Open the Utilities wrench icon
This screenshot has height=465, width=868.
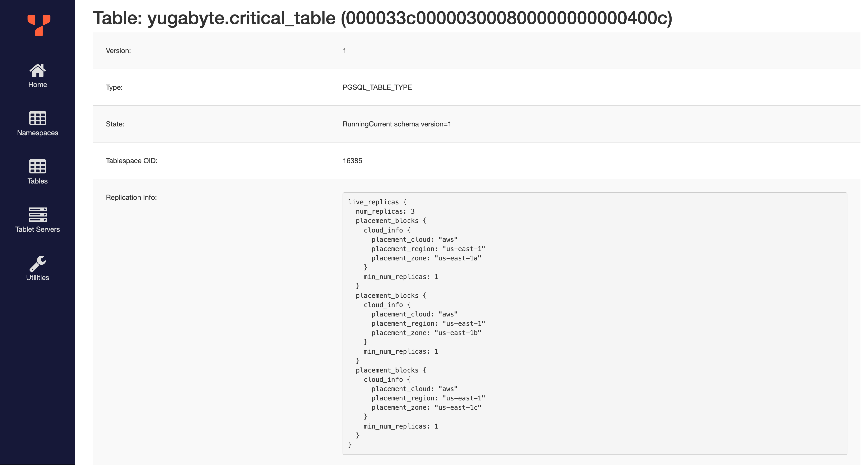37,262
